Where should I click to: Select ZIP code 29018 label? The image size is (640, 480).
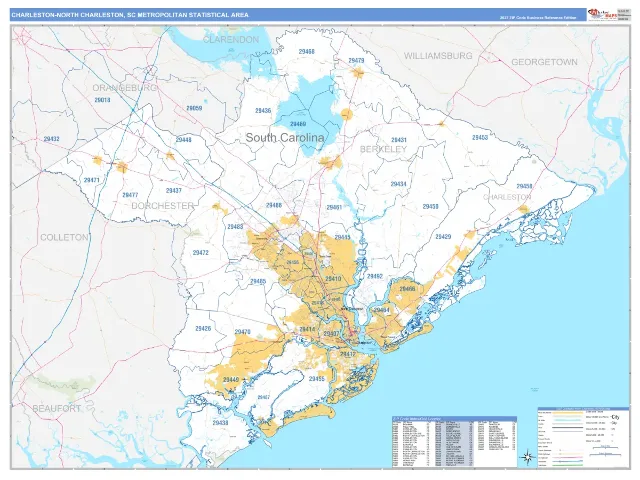click(102, 100)
